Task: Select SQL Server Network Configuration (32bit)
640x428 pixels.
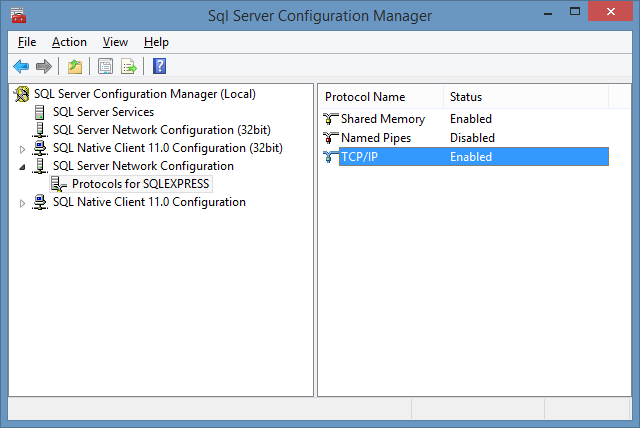Action: coord(162,130)
